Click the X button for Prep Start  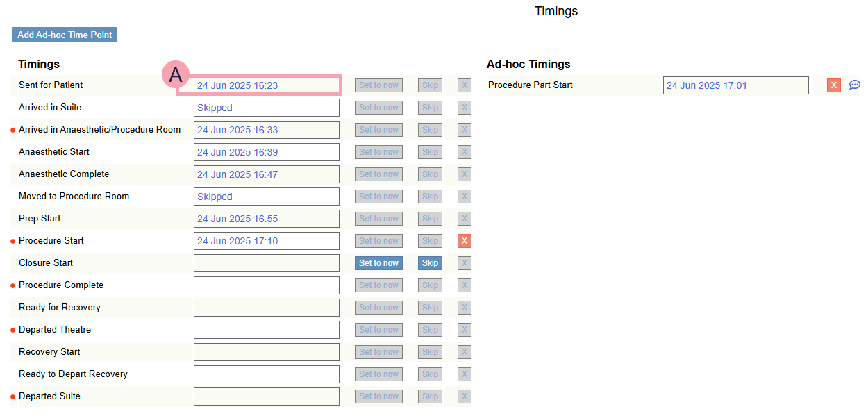[x=465, y=219]
